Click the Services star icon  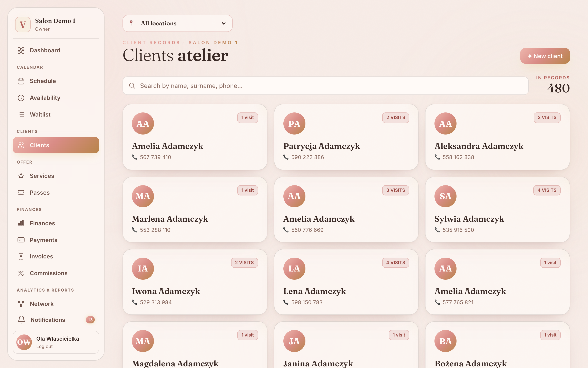coord(21,176)
